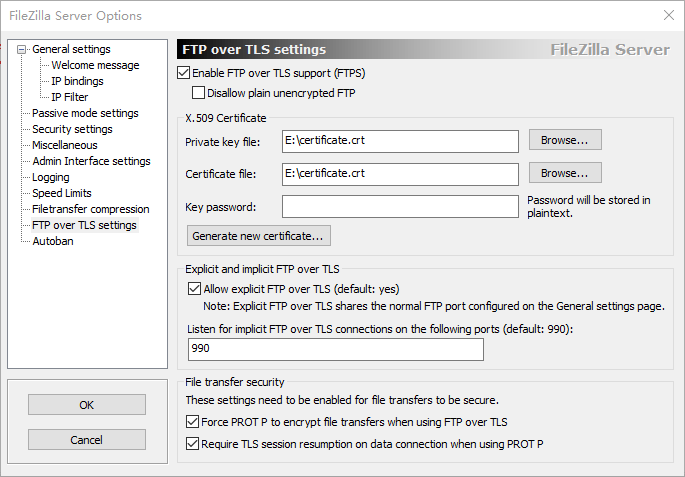The image size is (685, 477).
Task: Select the Logging page
Action: pos(51,177)
